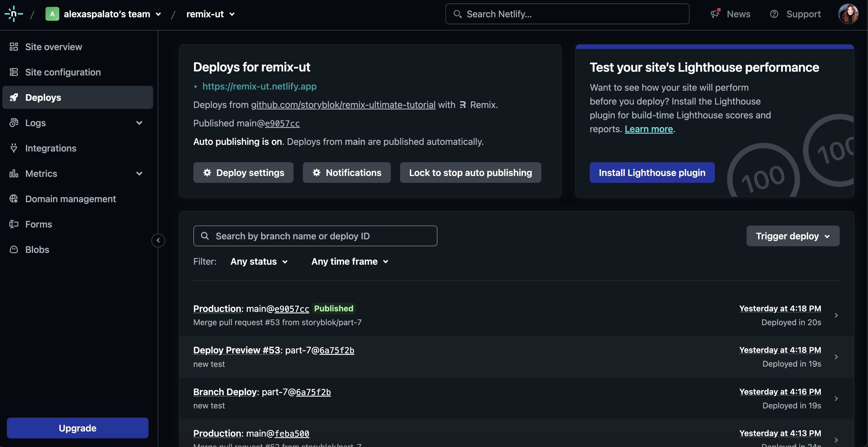Expand the alexaspalato's team switcher
This screenshot has width=868, height=447.
158,14
